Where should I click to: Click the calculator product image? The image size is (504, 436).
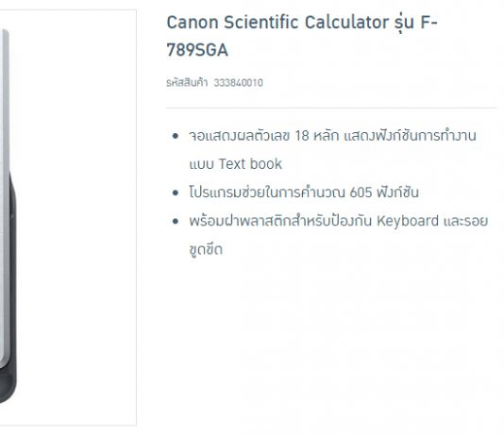click(68, 217)
